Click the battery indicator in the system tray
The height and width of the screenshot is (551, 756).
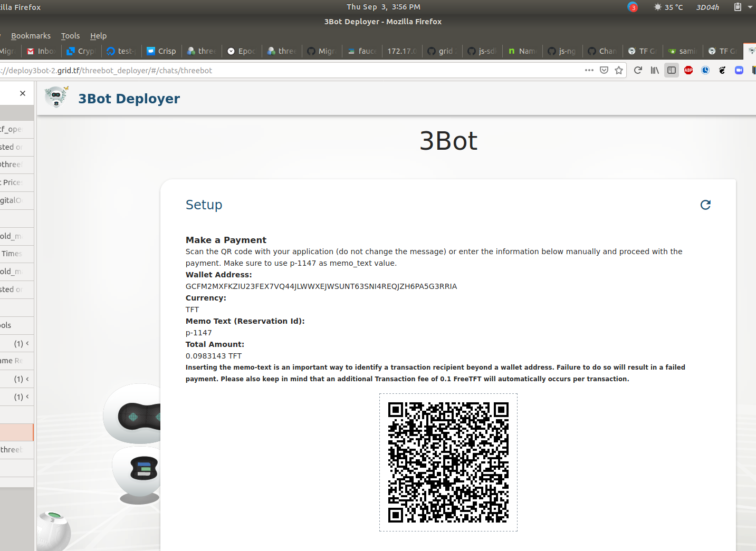point(736,7)
